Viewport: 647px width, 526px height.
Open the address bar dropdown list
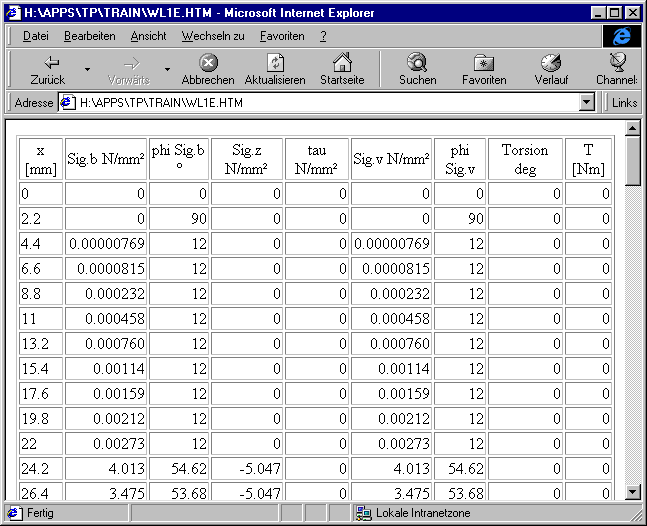click(x=587, y=103)
